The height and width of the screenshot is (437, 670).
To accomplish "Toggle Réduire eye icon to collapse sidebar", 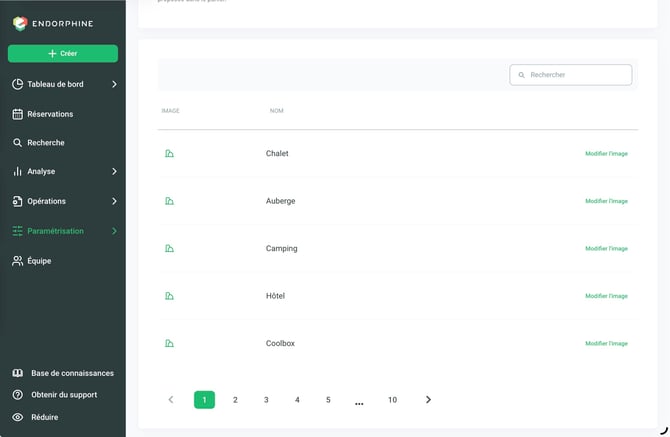I will (x=18, y=417).
